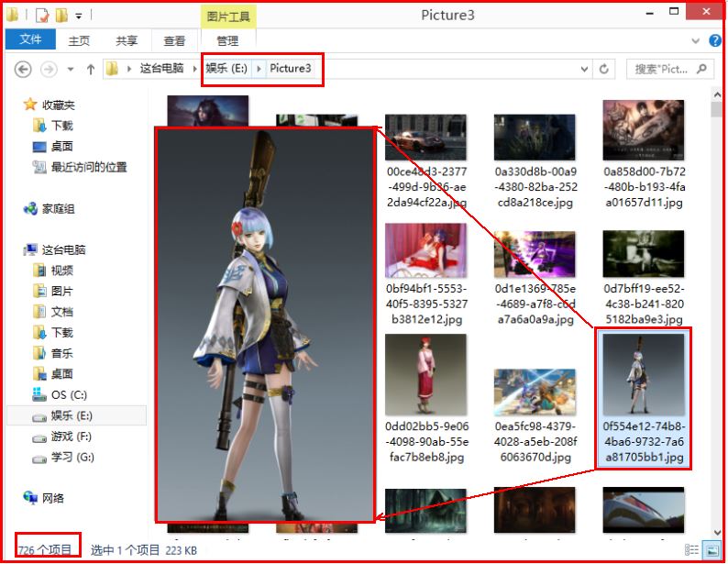728x564 pixels.
Task: Expand the ribbon with chevron arrow
Action: (696, 41)
